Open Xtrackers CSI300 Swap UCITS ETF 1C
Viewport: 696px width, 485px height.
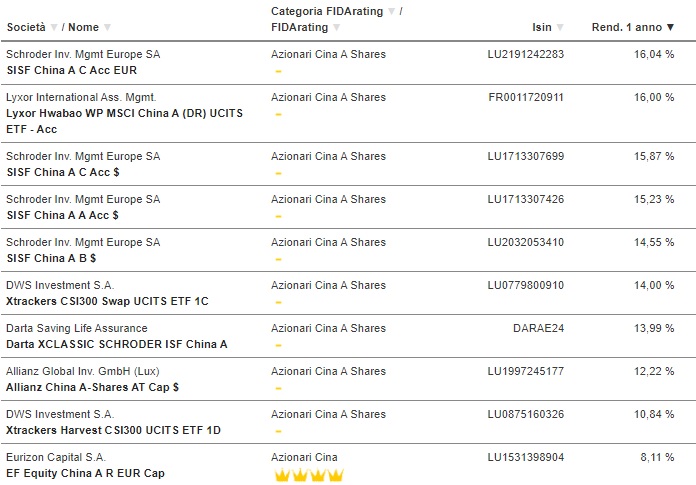click(107, 301)
